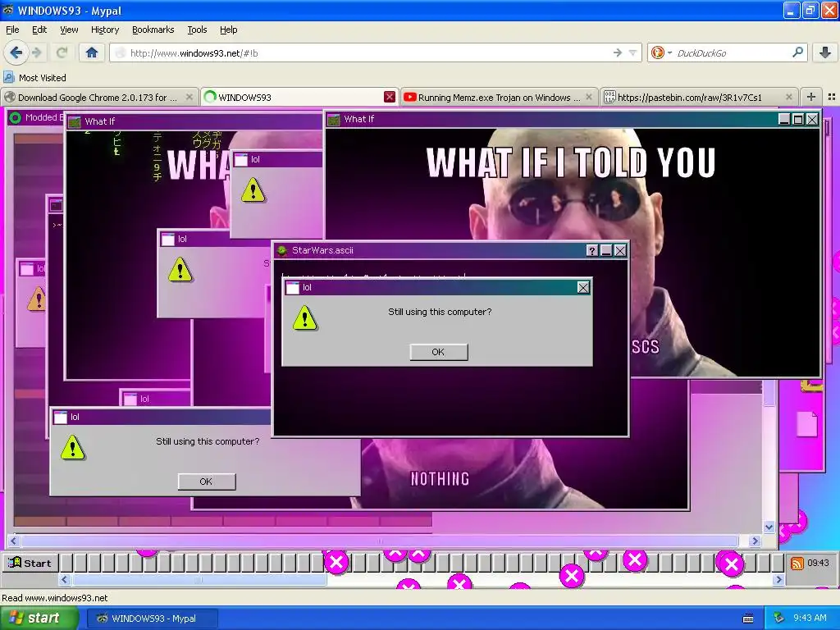Screen dimensions: 840x630
Task: Go back with the browser Back arrow
Action: pyautogui.click(x=16, y=52)
